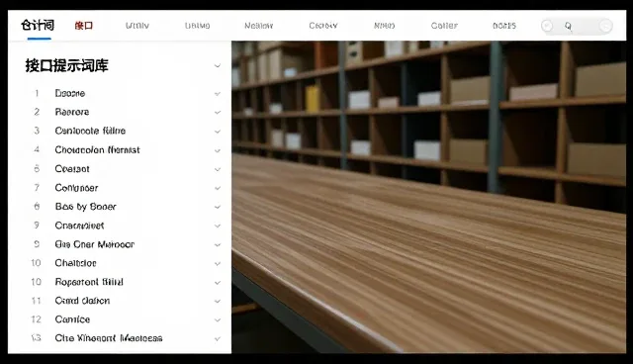Viewport: 633px width, 364px height.
Task: Select list row 2 label "Raerore"
Action: tap(72, 112)
